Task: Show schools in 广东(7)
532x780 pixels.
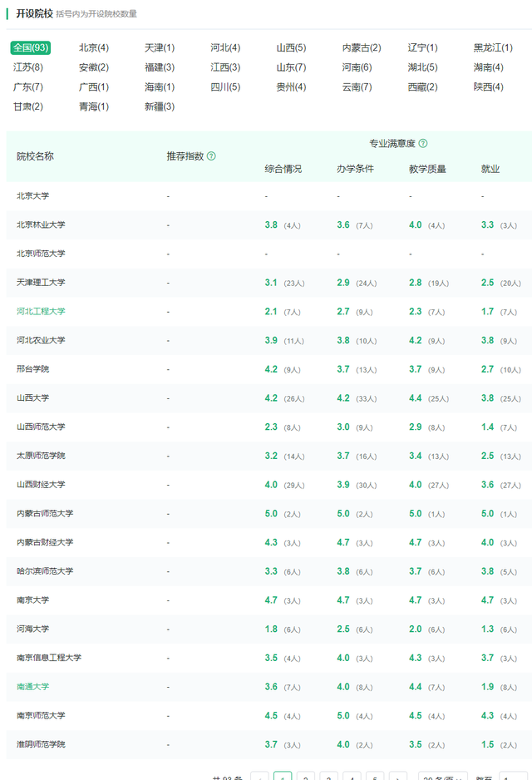Action: [28, 87]
